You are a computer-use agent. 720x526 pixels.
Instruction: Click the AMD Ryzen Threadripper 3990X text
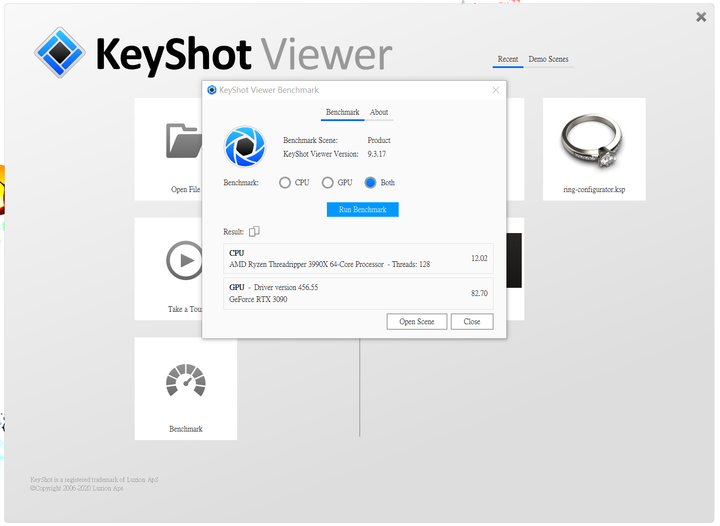(306, 264)
